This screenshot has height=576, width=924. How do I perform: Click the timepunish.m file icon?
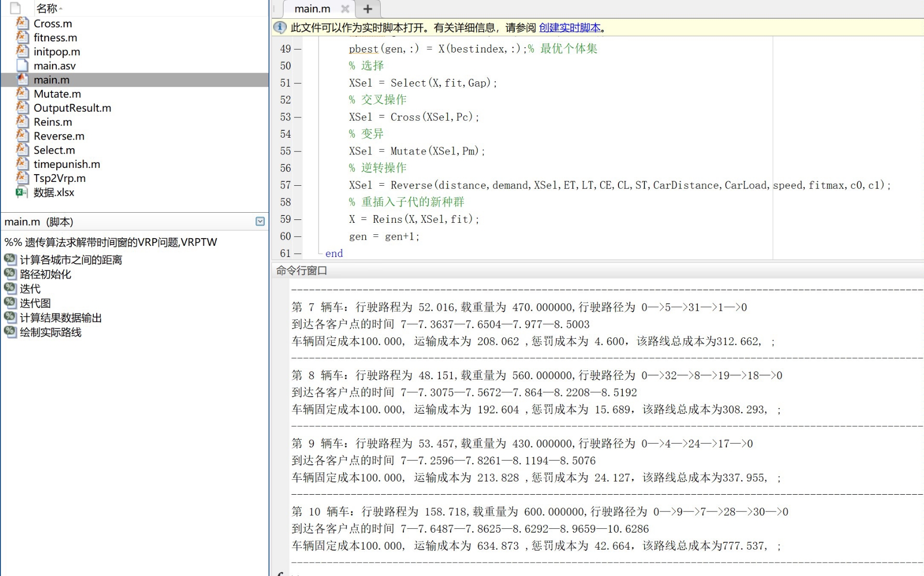22,164
